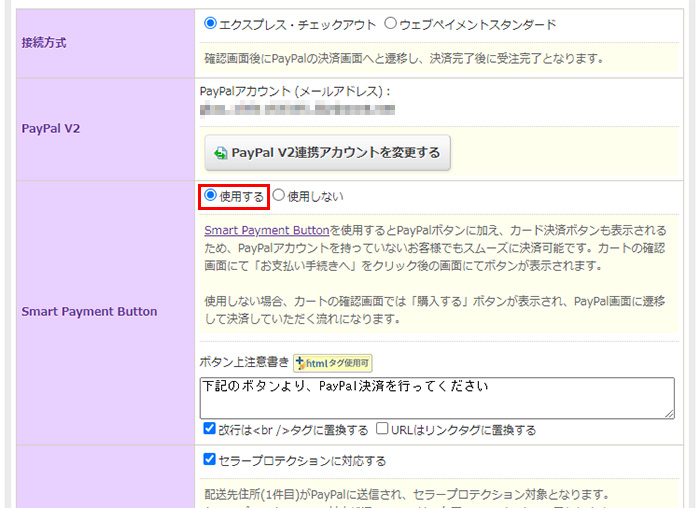Click the green arrow icon on the PayPal V2 button
This screenshot has height=508, width=700.
point(220,154)
